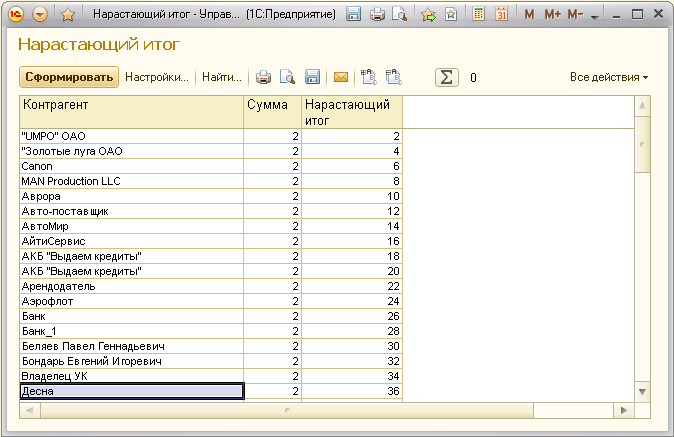Image resolution: width=674 pixels, height=437 pixels.
Task: Print the report using toolbar printer icon
Action: click(x=264, y=77)
